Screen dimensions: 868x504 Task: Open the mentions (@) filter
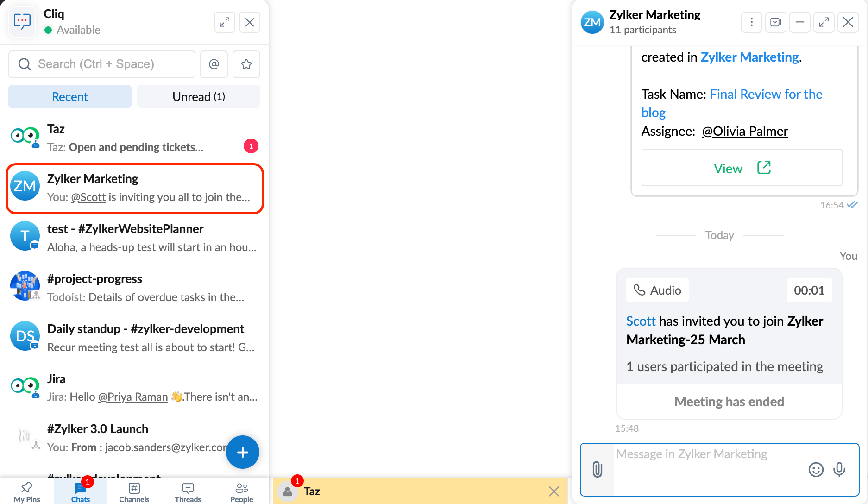point(214,64)
